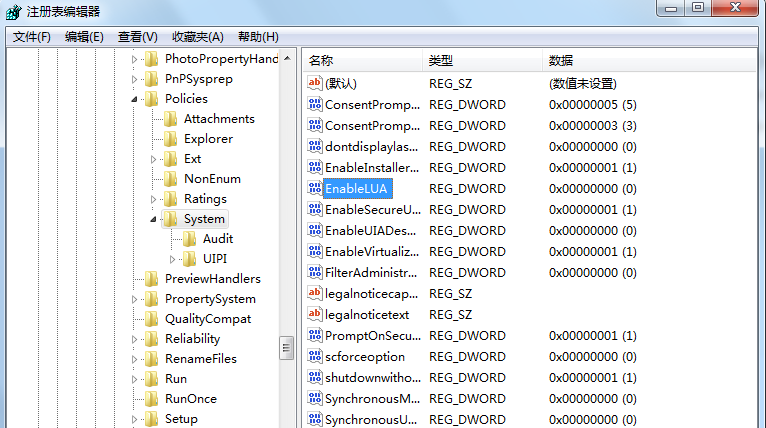Click the scforceoption DWORD icon
Image resolution: width=766 pixels, height=428 pixels.
tap(315, 356)
